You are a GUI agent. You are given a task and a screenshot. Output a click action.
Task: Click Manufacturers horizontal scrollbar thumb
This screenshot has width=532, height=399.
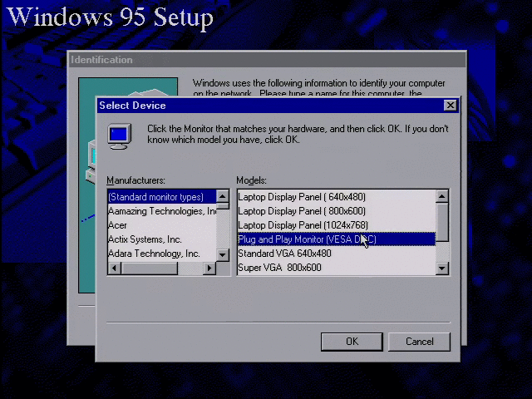(150, 268)
